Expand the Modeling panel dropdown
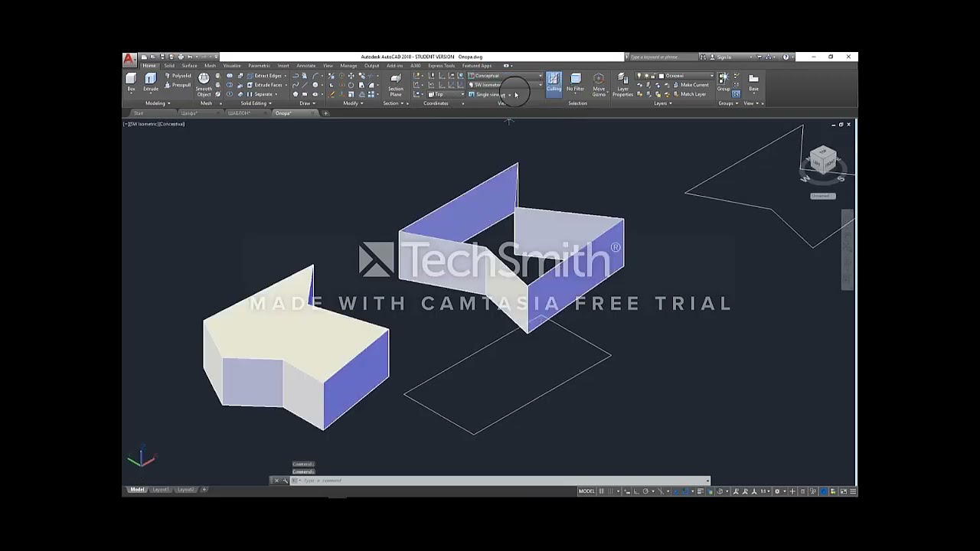 [x=158, y=103]
